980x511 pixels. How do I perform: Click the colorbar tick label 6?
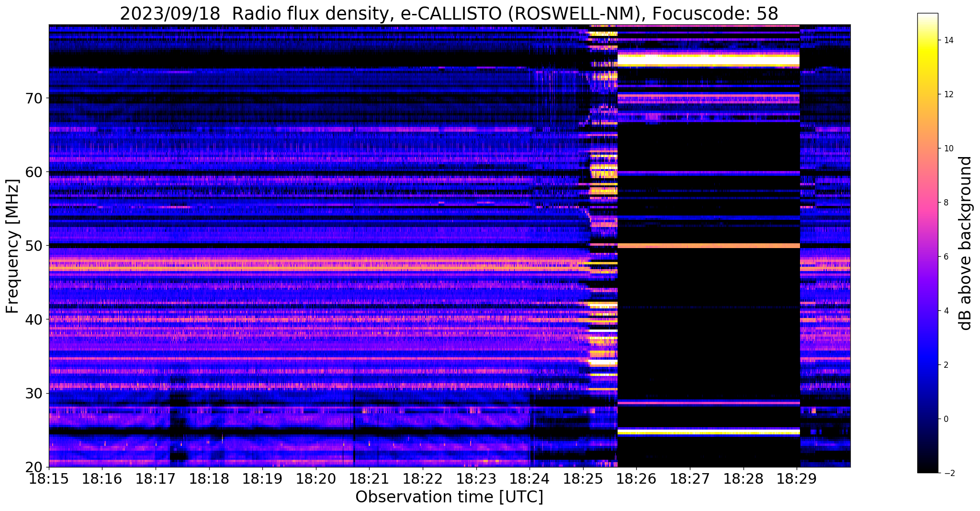(946, 257)
